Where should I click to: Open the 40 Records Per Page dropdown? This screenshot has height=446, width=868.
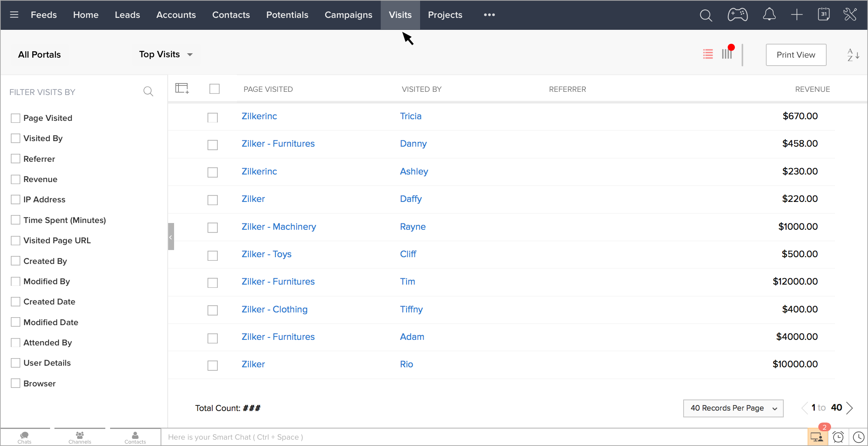(733, 408)
